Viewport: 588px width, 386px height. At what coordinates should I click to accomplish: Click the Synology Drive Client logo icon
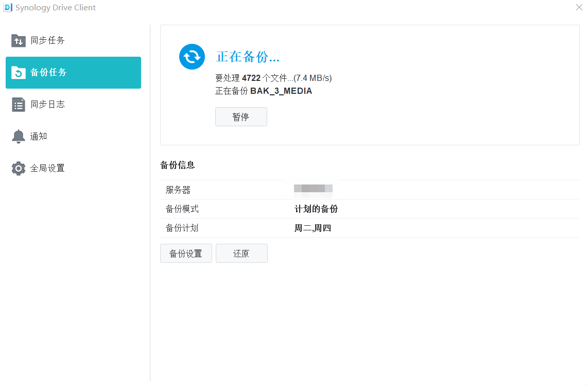[x=8, y=8]
